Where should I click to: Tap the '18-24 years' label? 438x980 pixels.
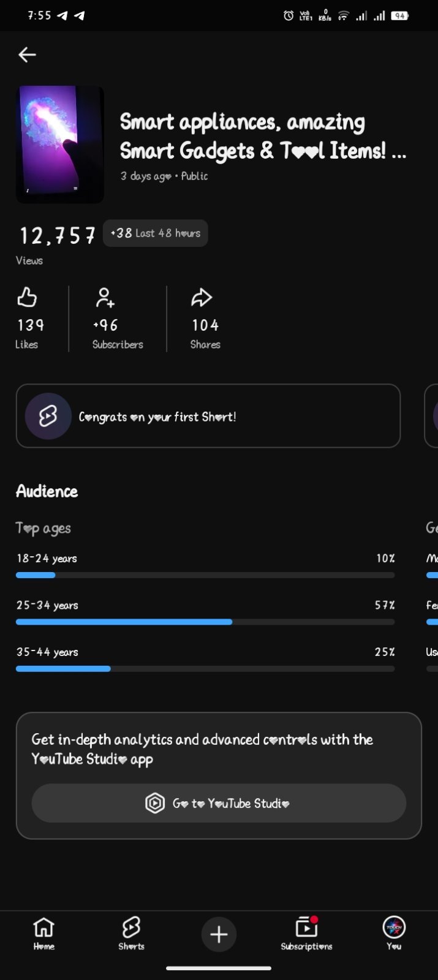(x=47, y=559)
